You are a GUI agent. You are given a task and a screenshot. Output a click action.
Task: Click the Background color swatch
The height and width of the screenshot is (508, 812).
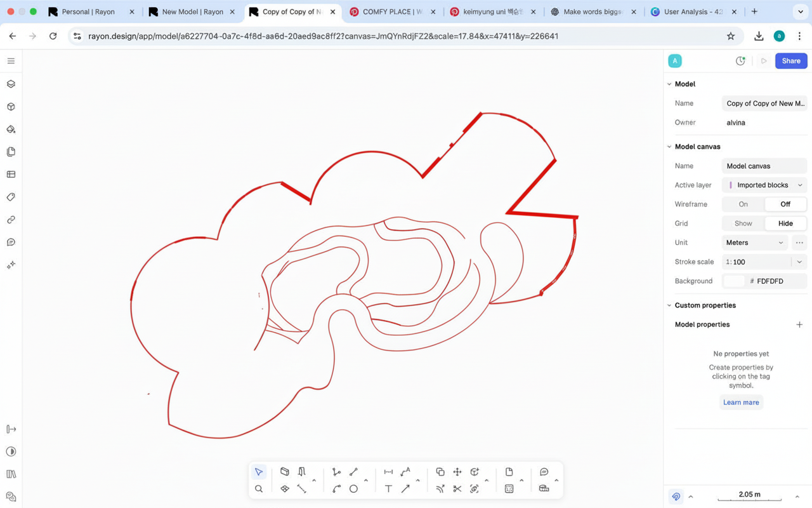[x=733, y=281]
